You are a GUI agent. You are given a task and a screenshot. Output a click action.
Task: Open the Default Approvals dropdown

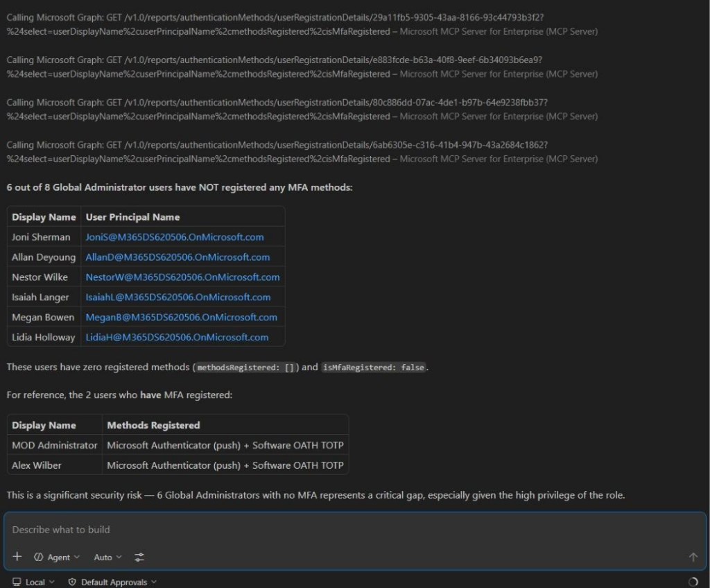112,582
